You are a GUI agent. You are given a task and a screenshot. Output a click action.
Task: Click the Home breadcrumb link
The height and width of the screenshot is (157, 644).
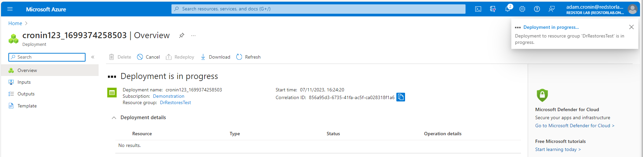15,23
